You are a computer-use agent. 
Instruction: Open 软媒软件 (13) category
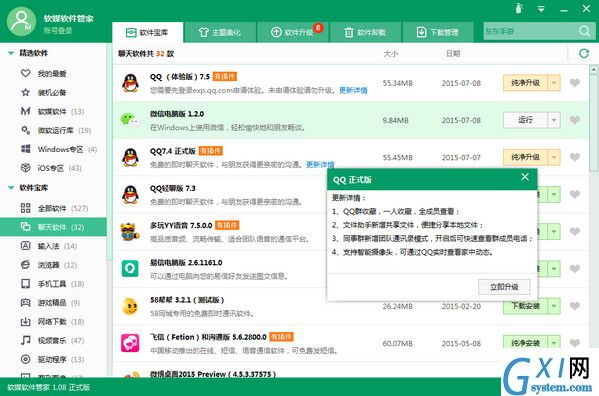point(53,111)
